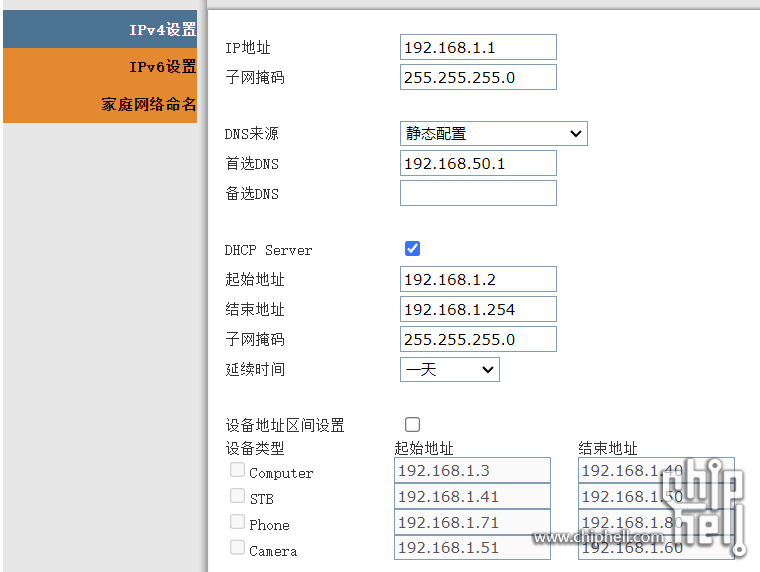Tick the Computer device type checkbox
The image size is (760, 572).
point(237,470)
